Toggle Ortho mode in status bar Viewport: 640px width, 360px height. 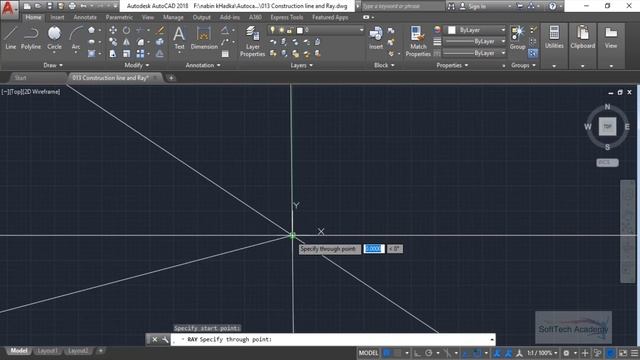(417, 353)
